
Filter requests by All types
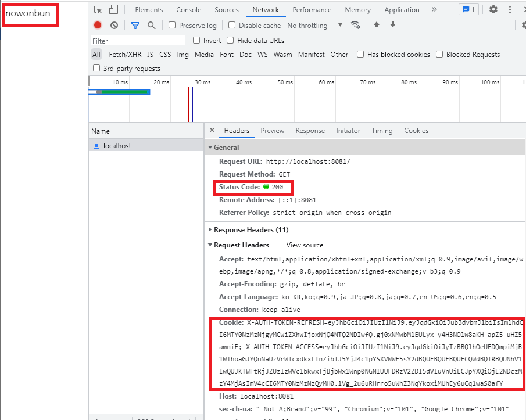coord(96,54)
